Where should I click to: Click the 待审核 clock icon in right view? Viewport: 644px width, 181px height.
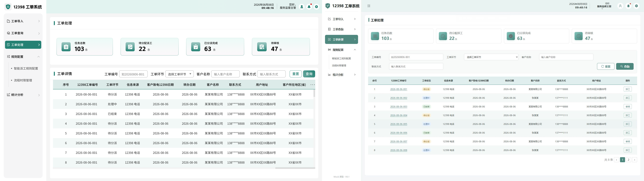point(578,36)
